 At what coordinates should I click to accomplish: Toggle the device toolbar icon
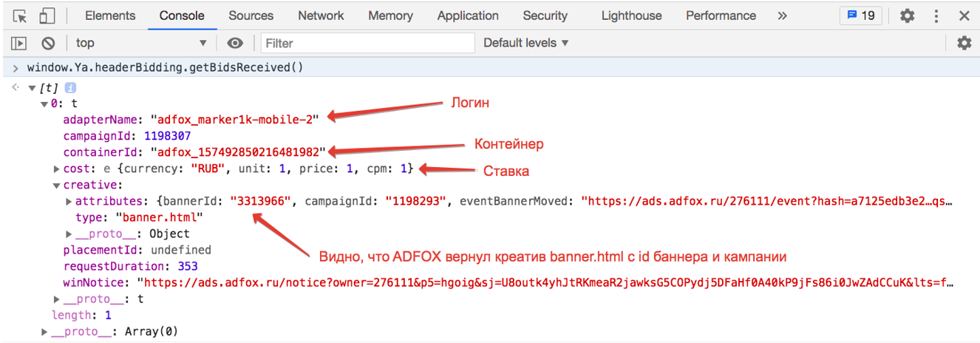pos(47,16)
